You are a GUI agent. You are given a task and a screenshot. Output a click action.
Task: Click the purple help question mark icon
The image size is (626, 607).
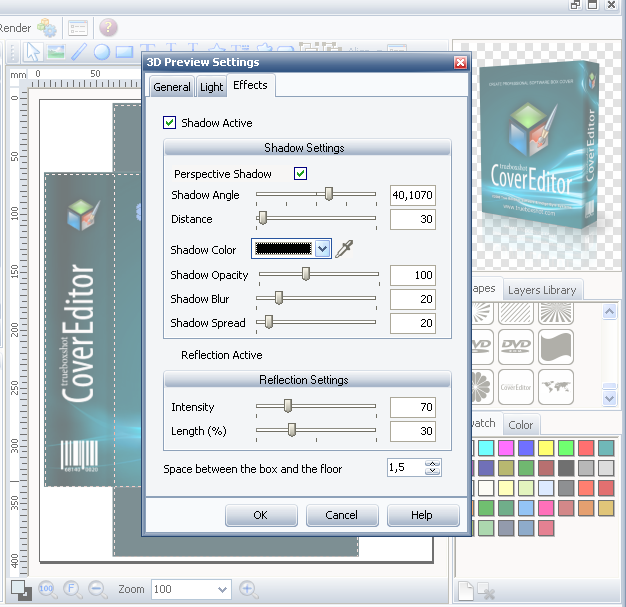pyautogui.click(x=108, y=27)
